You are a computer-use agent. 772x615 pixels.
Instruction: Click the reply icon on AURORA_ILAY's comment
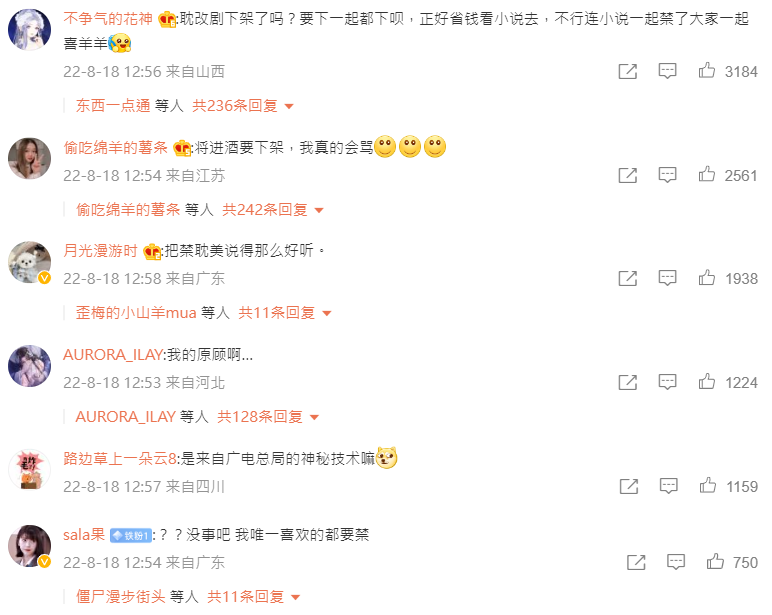click(x=667, y=382)
